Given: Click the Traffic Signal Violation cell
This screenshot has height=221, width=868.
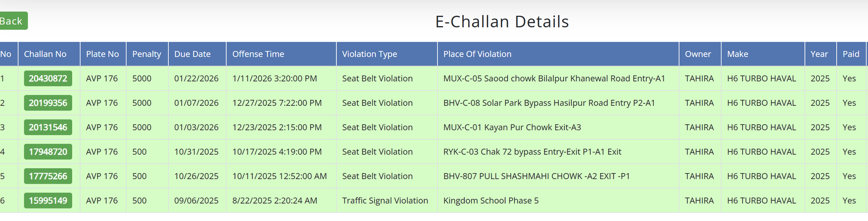Looking at the screenshot, I should (385, 200).
